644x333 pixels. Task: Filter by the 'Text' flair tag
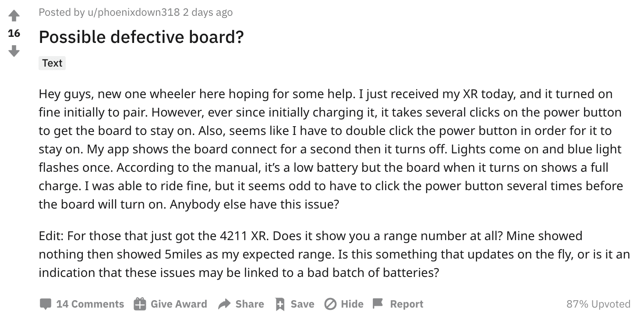tap(52, 63)
